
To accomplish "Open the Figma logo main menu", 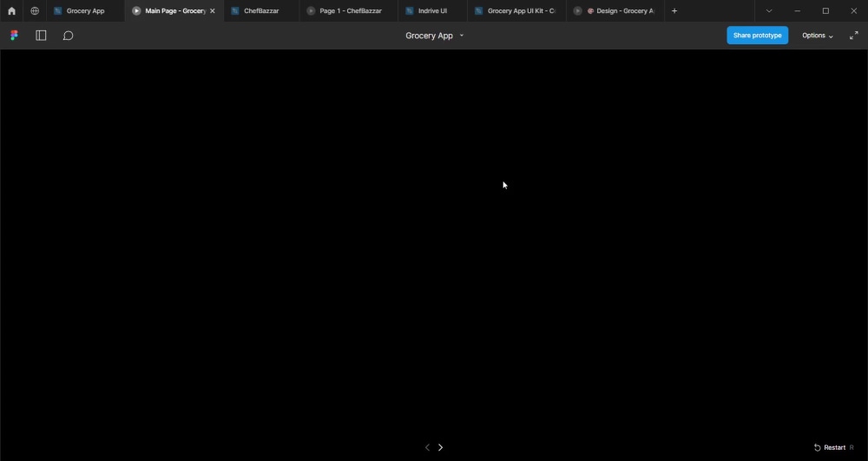I will click(x=15, y=36).
